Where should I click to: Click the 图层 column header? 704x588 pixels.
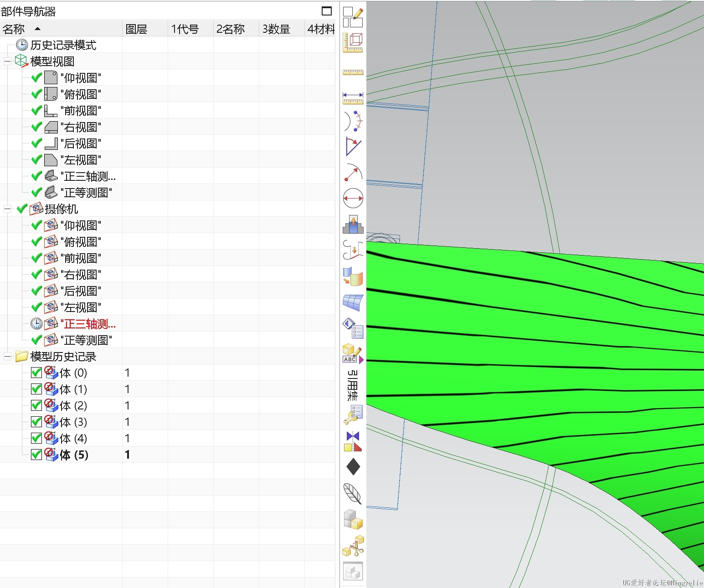tap(145, 29)
